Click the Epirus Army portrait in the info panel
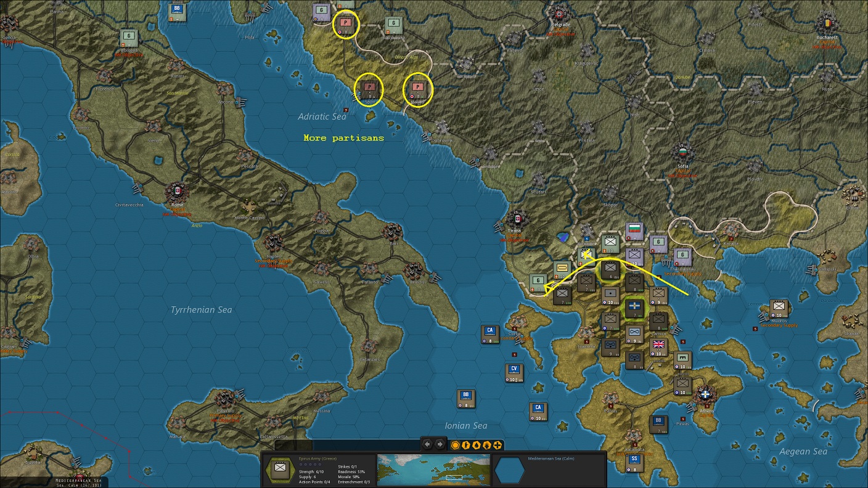Image resolution: width=868 pixels, height=488 pixels. coord(280,470)
